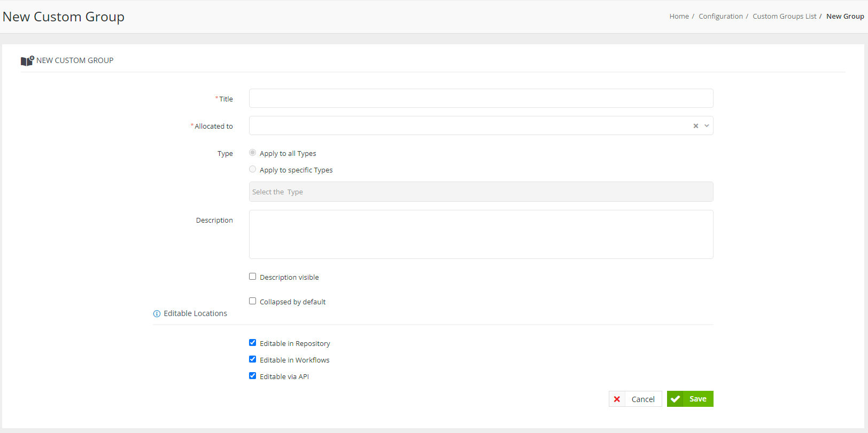Click the NEW CUSTOM GROUP section title
The height and width of the screenshot is (433, 868).
(x=75, y=60)
